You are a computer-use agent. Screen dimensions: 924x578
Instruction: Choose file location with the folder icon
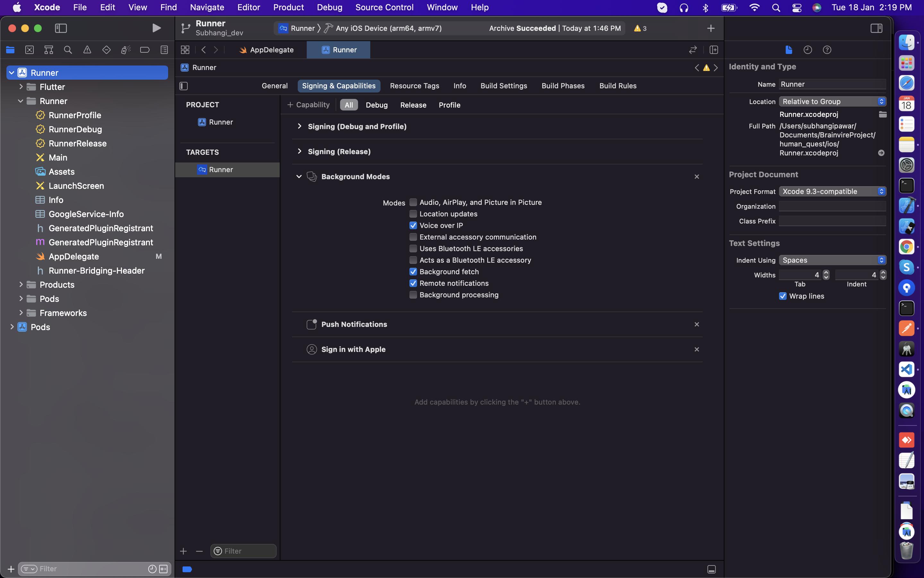point(882,114)
